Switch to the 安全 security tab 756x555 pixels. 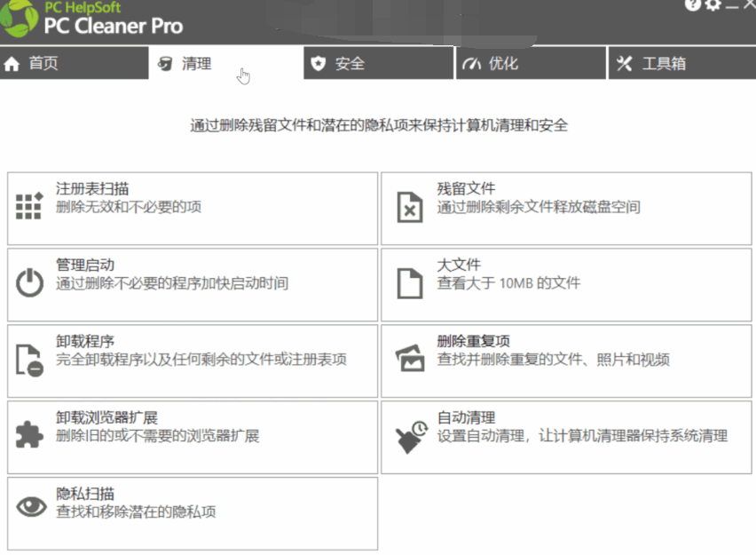click(x=379, y=63)
